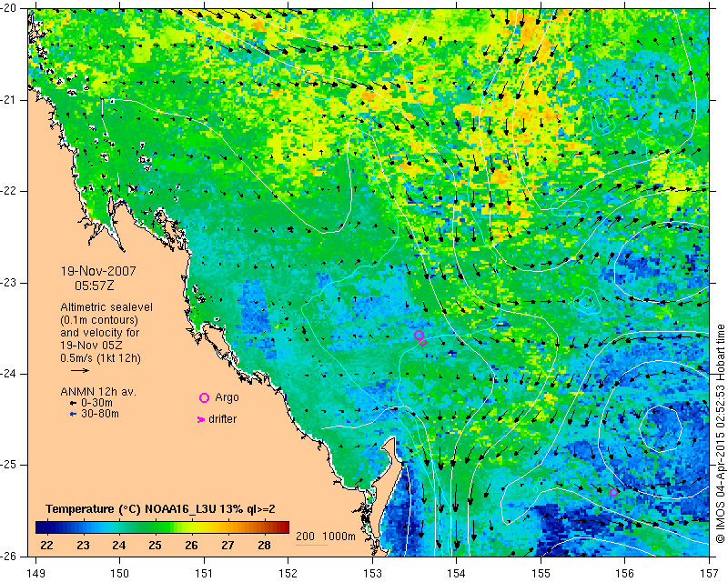Click the '1000m' bathymetry legend label

[339, 537]
